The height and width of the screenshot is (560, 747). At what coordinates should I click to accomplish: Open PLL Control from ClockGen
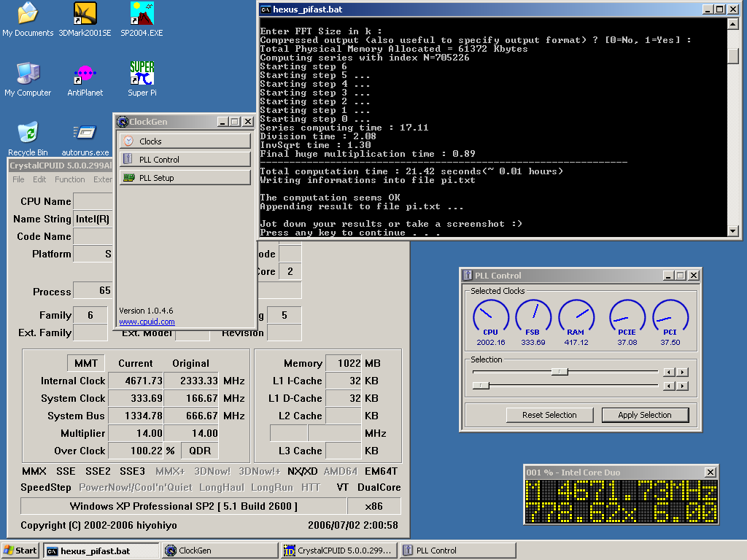[185, 160]
